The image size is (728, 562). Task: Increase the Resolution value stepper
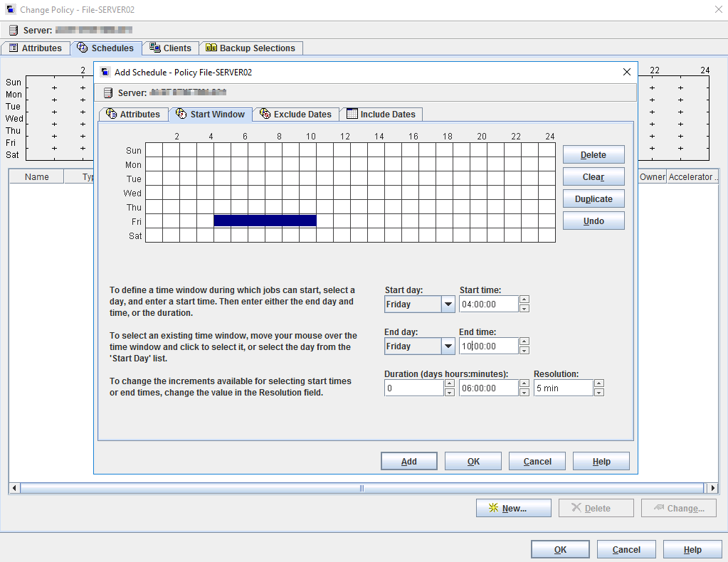point(599,383)
